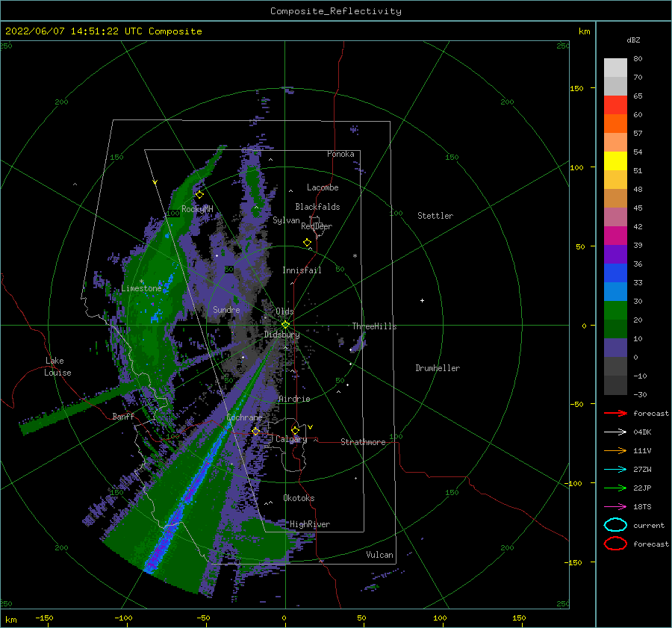Viewport: 672px width, 628px height.
Task: Click the Strathmore label
Action: pyautogui.click(x=363, y=442)
